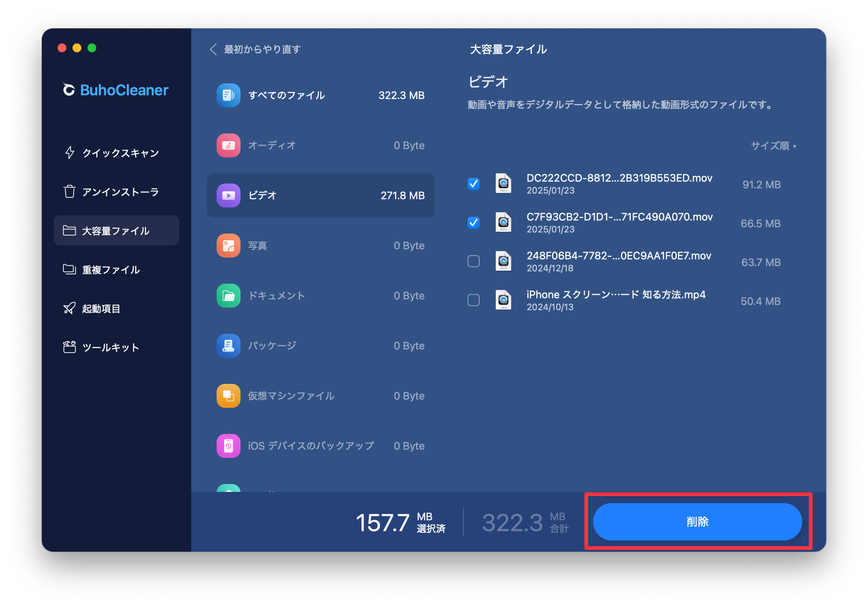Open クイックスキャン in the sidebar
This screenshot has width=868, height=607.
pos(117,152)
